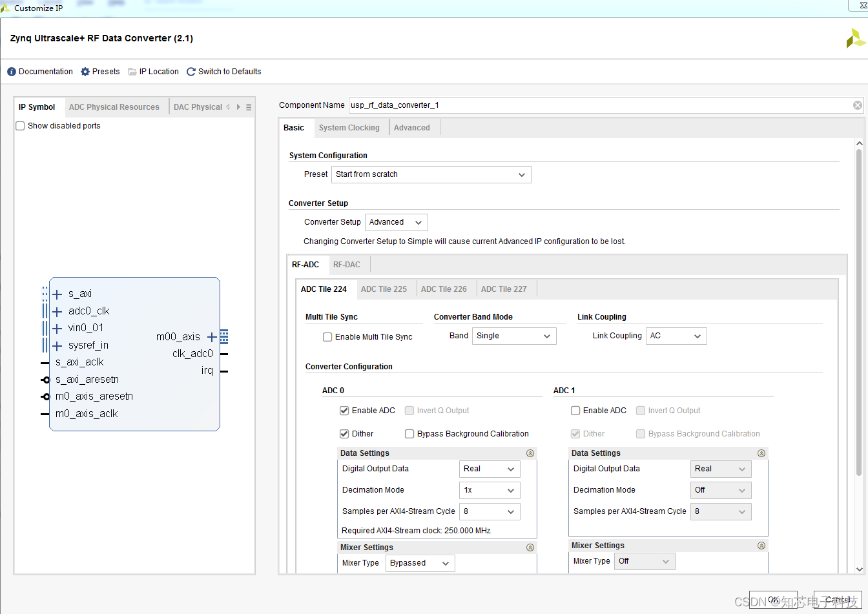Clear the Component Name field with X icon

pos(858,105)
